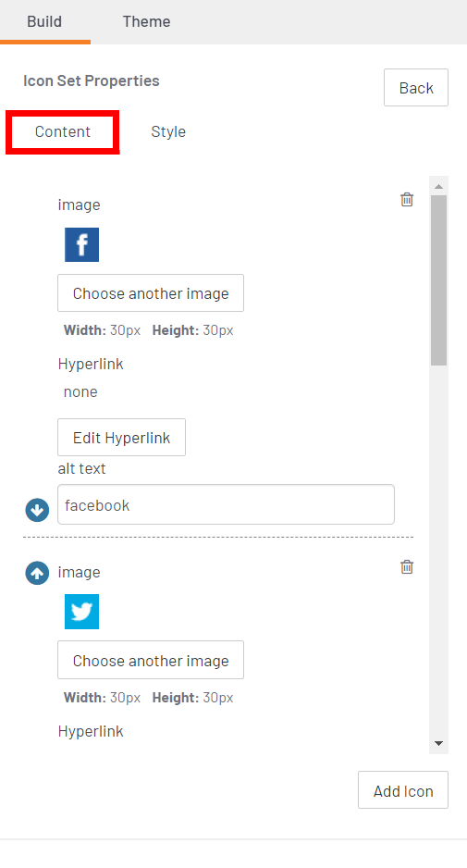Image resolution: width=467 pixels, height=868 pixels.
Task: Move Facebook icon down with arrow
Action: point(37,510)
